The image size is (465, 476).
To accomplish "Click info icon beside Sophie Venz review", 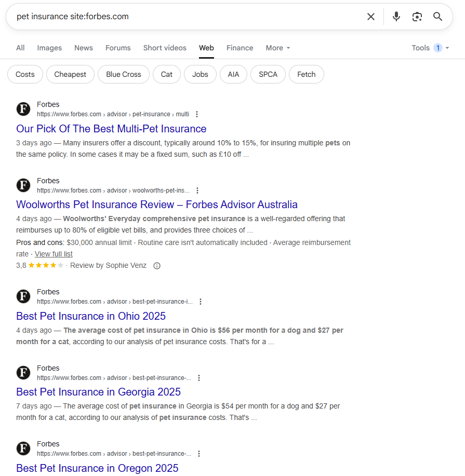I will click(157, 266).
